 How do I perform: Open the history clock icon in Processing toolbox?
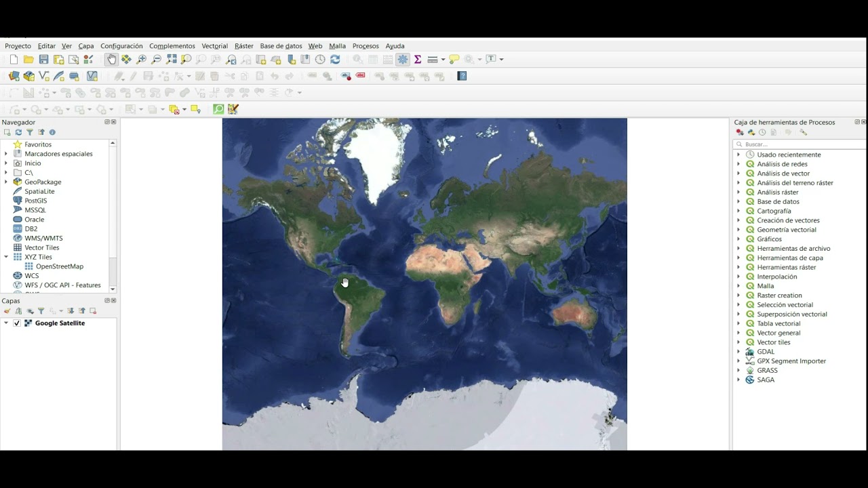click(762, 132)
